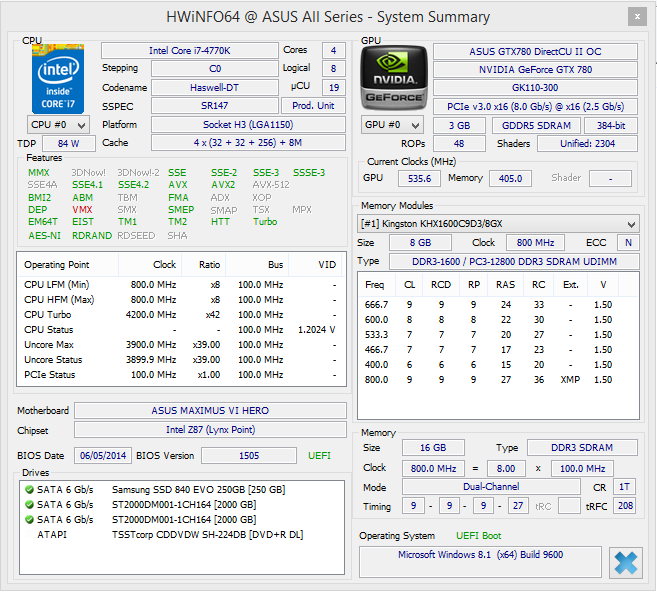Click the Microsoft Windows 8.1 operating system field
The width and height of the screenshot is (657, 594).
480,563
